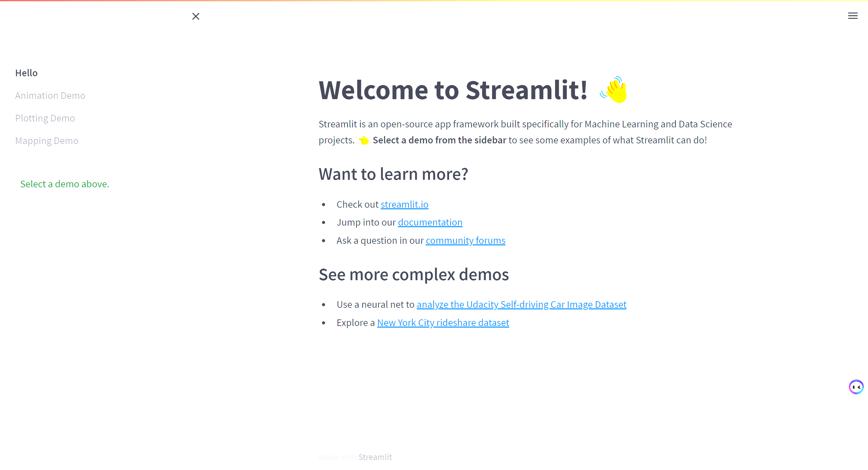Open the documentation link

coord(430,222)
